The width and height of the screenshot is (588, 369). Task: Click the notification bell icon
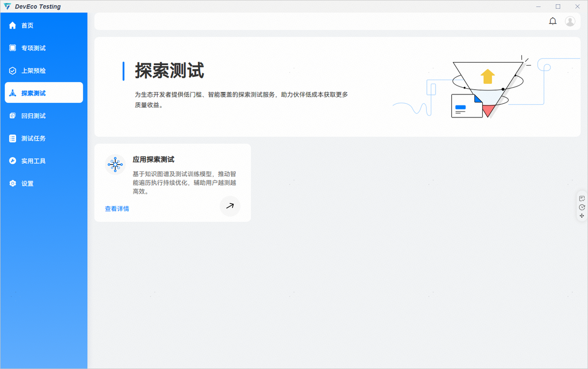pos(553,21)
